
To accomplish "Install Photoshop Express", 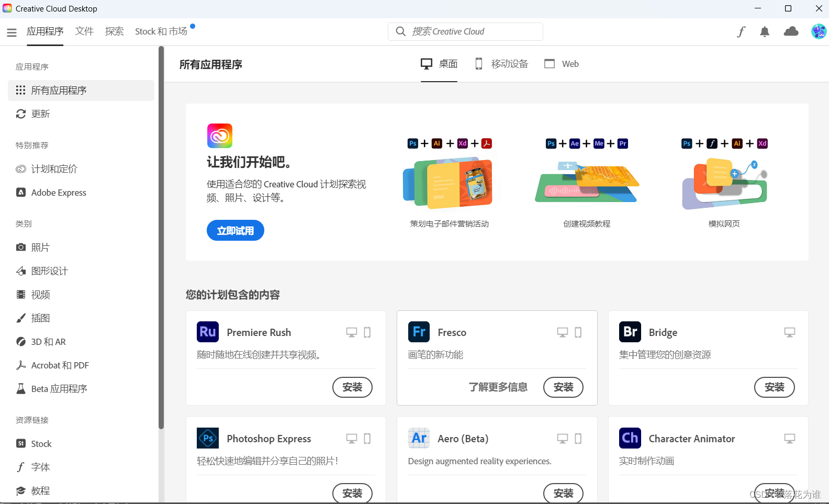I will click(x=352, y=493).
